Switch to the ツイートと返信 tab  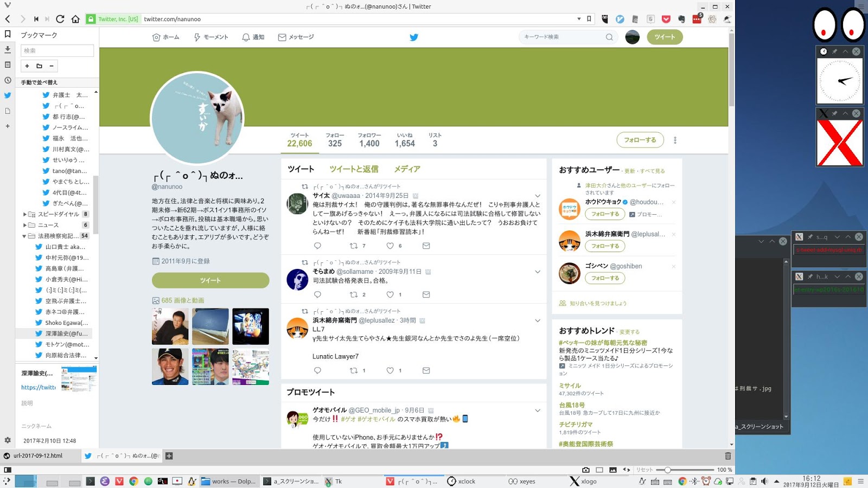pos(354,169)
